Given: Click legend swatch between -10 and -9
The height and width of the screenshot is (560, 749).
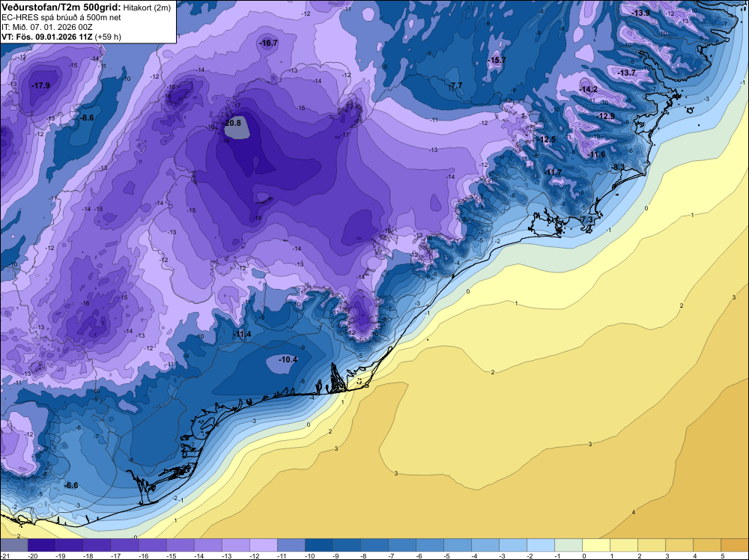Looking at the screenshot, I should pos(318,545).
